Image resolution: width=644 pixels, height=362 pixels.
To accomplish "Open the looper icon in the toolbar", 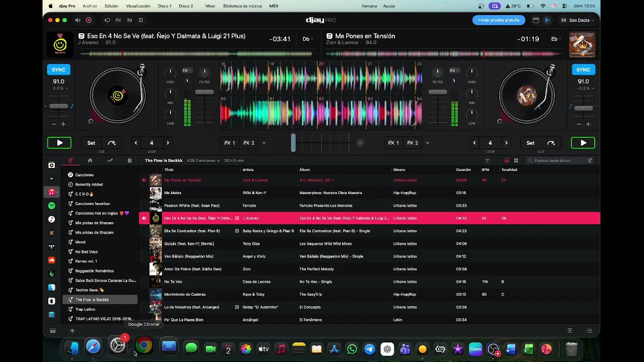I will tap(107, 20).
